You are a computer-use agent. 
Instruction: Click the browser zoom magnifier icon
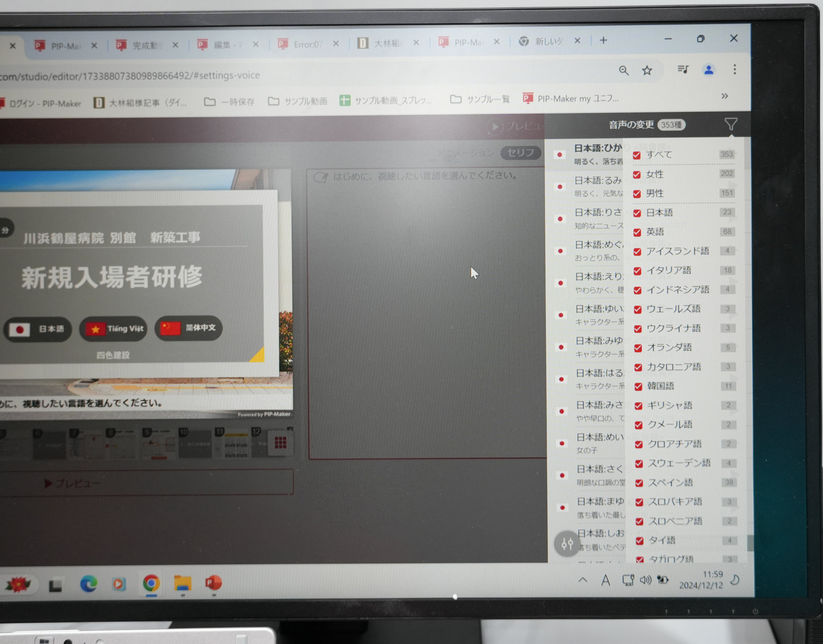tap(624, 71)
